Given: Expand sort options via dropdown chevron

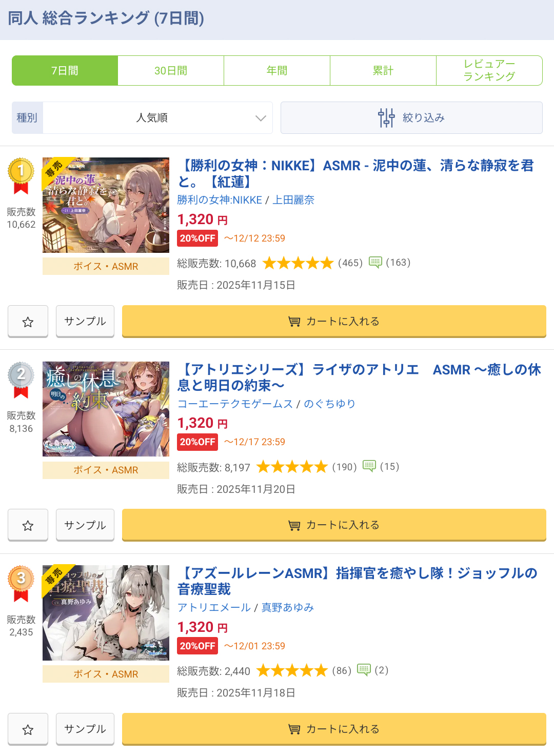Looking at the screenshot, I should [x=261, y=118].
